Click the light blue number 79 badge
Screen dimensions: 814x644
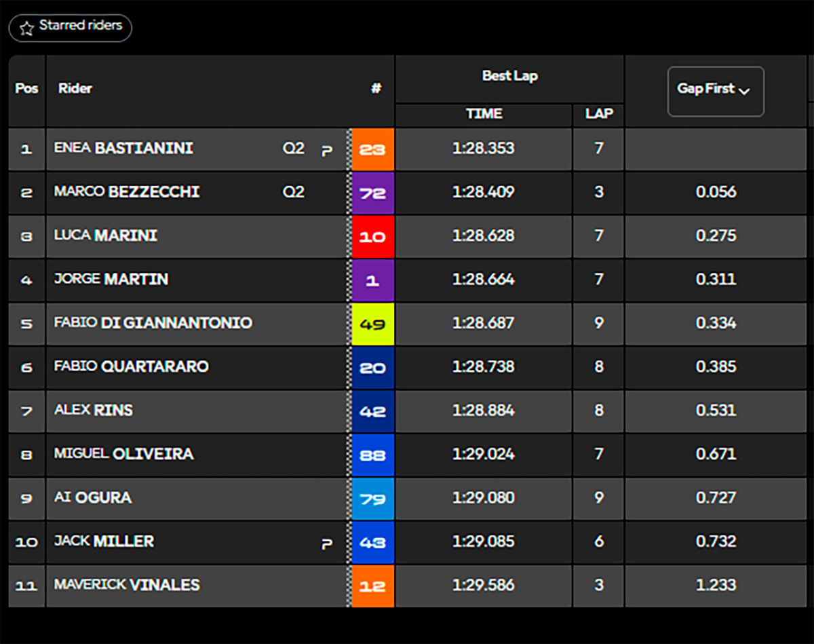pos(372,498)
